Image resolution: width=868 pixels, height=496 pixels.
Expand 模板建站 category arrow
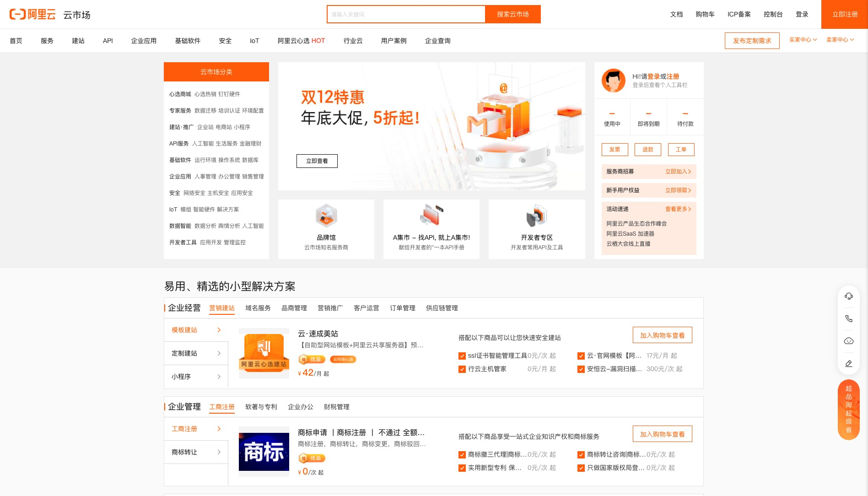click(219, 330)
